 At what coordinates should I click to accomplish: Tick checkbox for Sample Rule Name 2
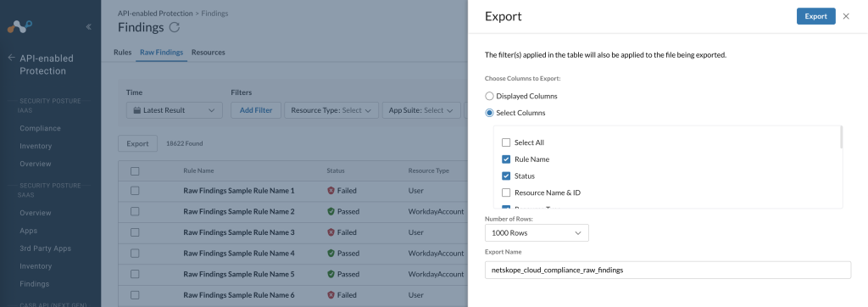pos(135,212)
